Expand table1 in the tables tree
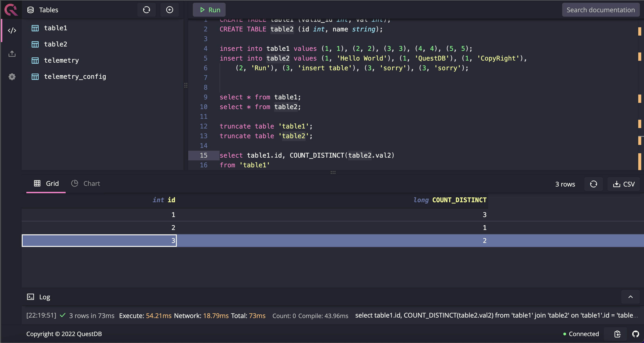This screenshot has width=644, height=343. pyautogui.click(x=55, y=28)
